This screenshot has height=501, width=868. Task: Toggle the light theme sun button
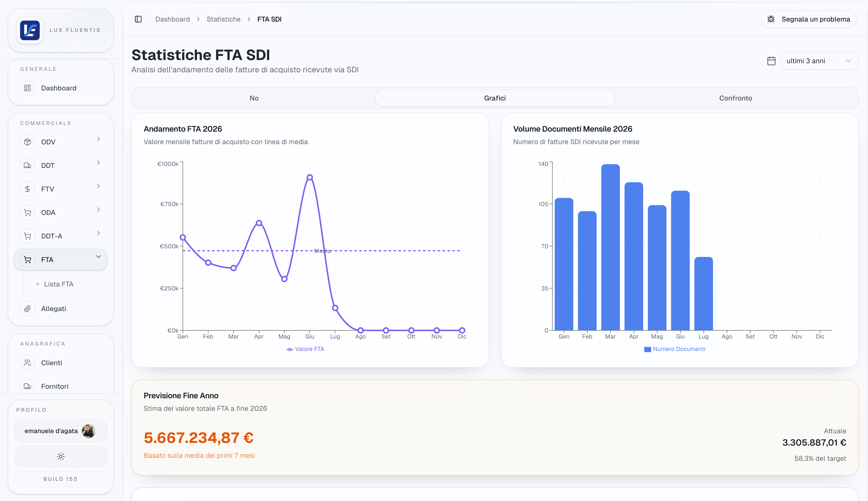(61, 457)
